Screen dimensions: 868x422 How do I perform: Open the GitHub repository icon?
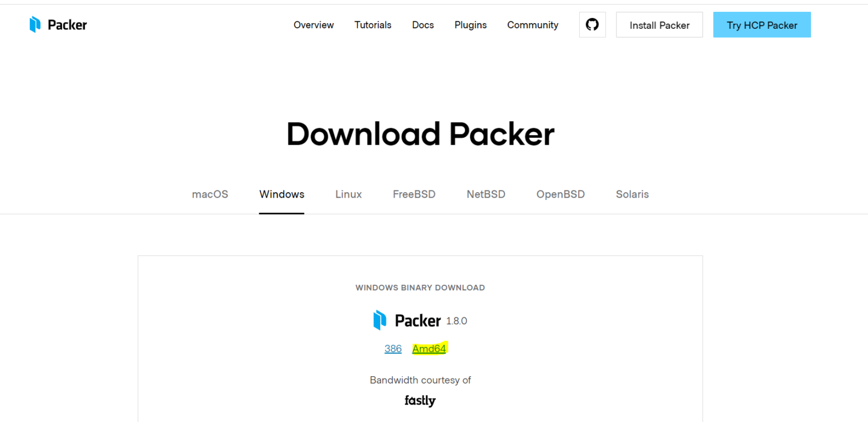pyautogui.click(x=592, y=25)
